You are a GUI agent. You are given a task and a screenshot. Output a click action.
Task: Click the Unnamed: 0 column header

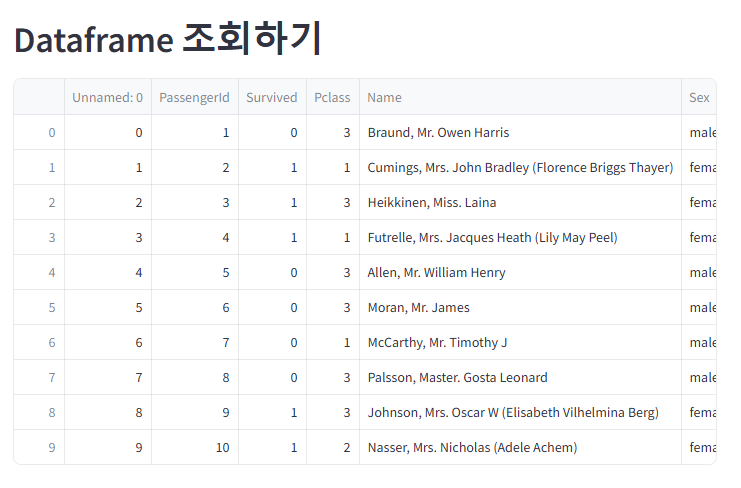pos(108,97)
